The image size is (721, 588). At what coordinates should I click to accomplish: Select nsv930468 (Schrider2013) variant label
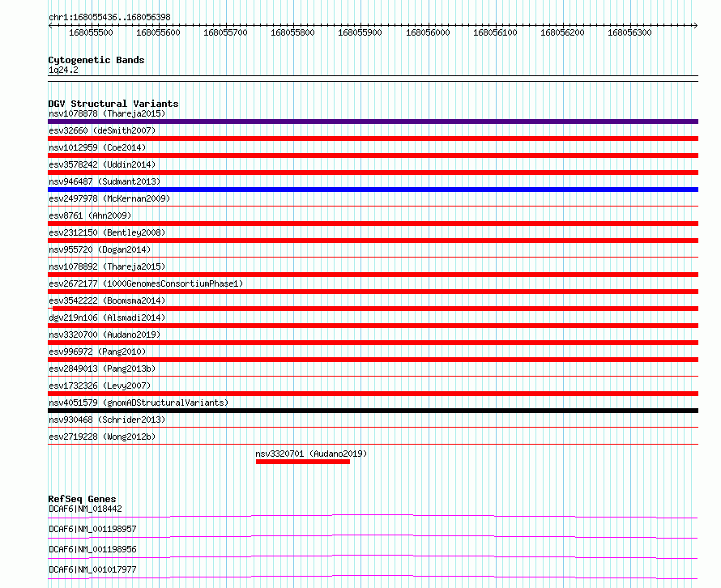coord(107,420)
